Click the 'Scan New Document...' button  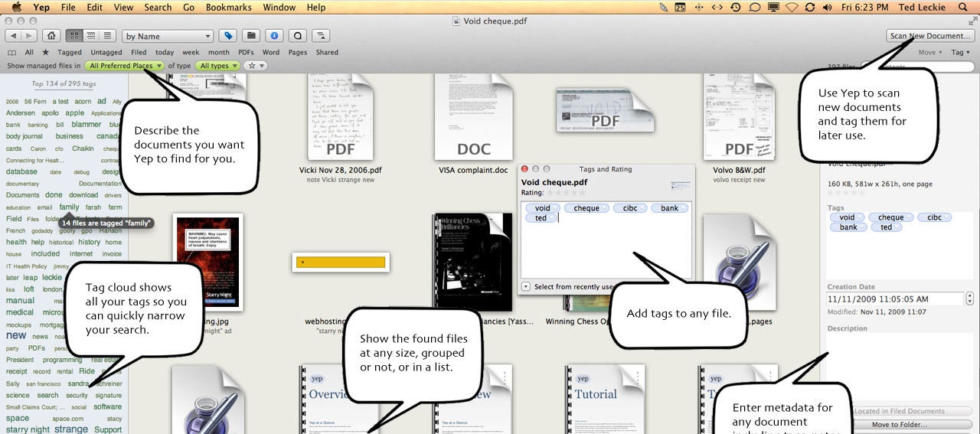tap(930, 36)
